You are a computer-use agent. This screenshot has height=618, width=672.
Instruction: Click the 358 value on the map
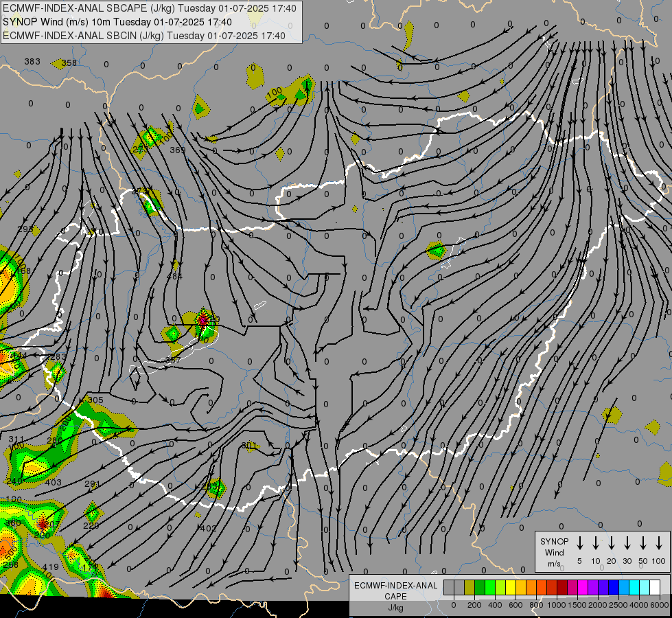pos(69,63)
